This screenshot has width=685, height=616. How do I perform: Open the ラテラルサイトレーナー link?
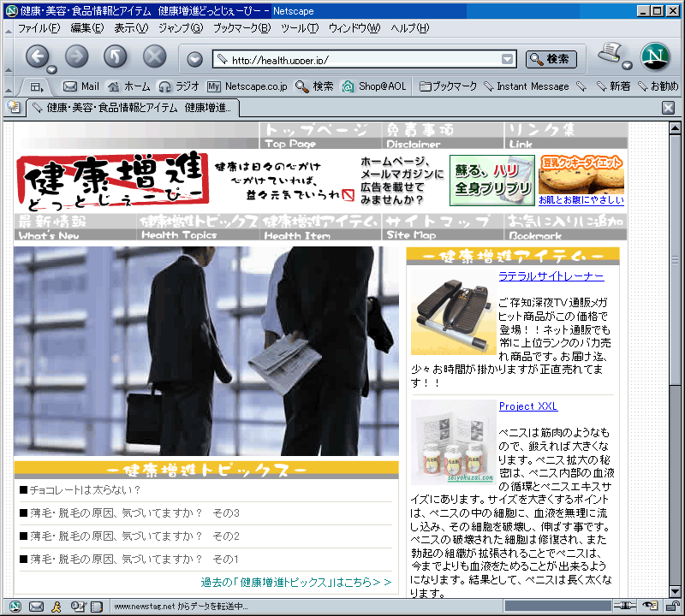[551, 275]
